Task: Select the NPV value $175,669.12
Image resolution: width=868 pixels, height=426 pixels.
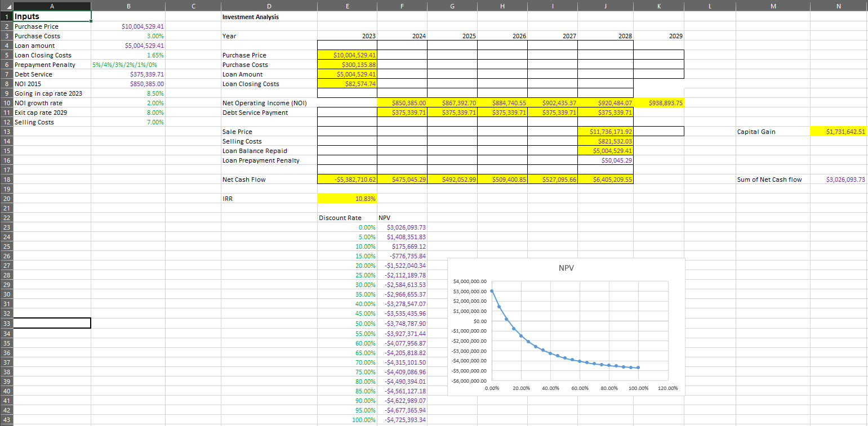Action: click(402, 246)
